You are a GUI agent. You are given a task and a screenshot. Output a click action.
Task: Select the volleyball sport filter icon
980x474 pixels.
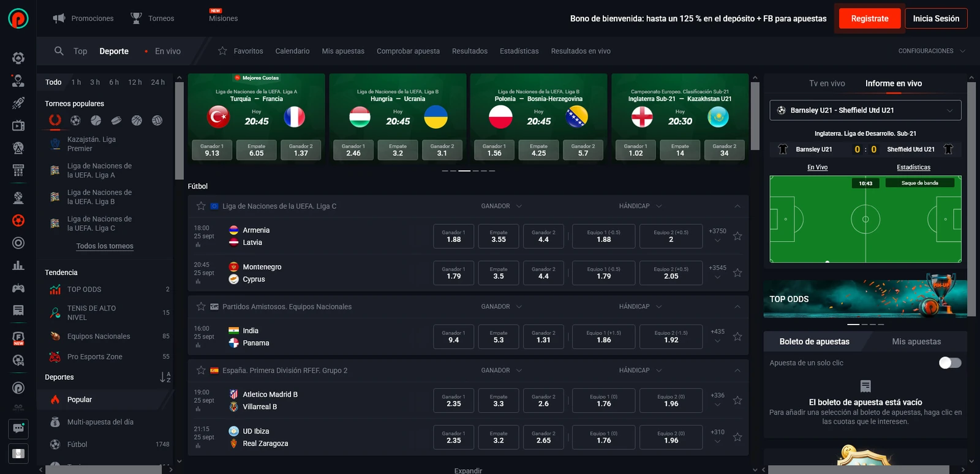157,121
